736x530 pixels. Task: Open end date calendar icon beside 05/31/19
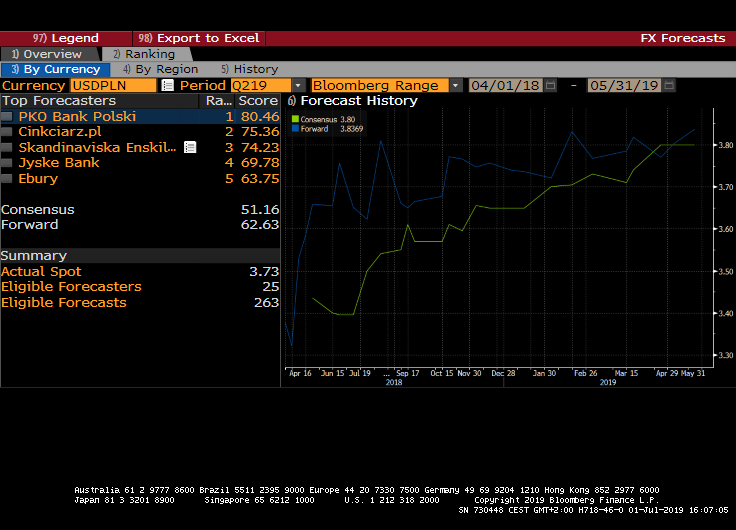(x=669, y=86)
